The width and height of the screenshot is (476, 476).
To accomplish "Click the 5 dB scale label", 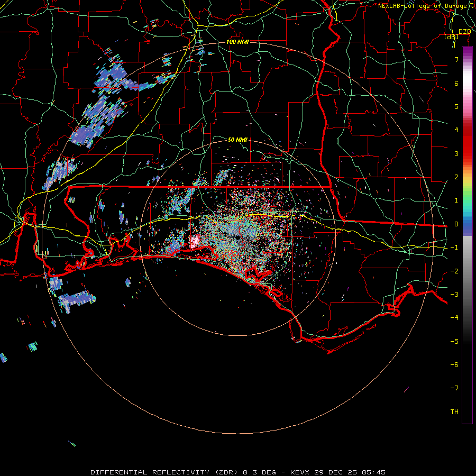I will pyautogui.click(x=456, y=106).
